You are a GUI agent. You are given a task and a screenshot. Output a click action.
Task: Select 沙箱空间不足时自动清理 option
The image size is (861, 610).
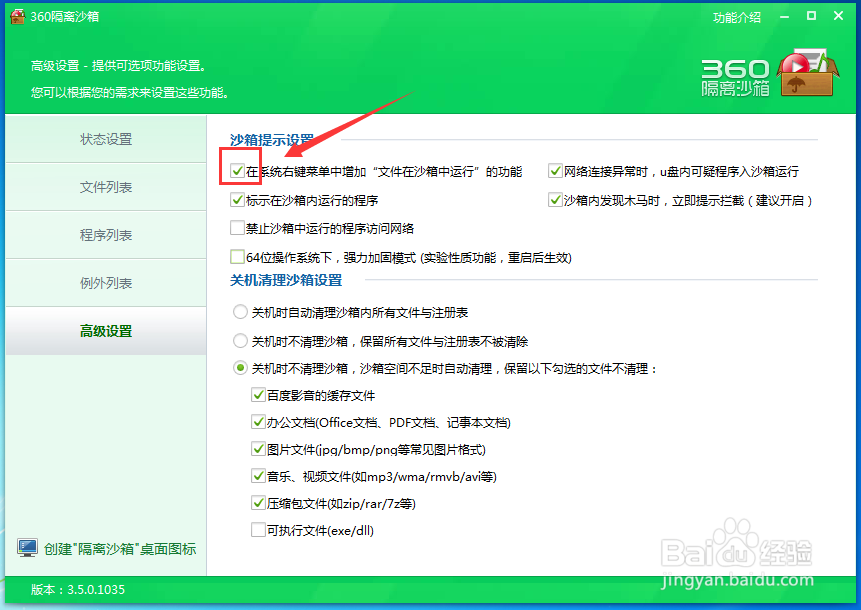coord(240,366)
